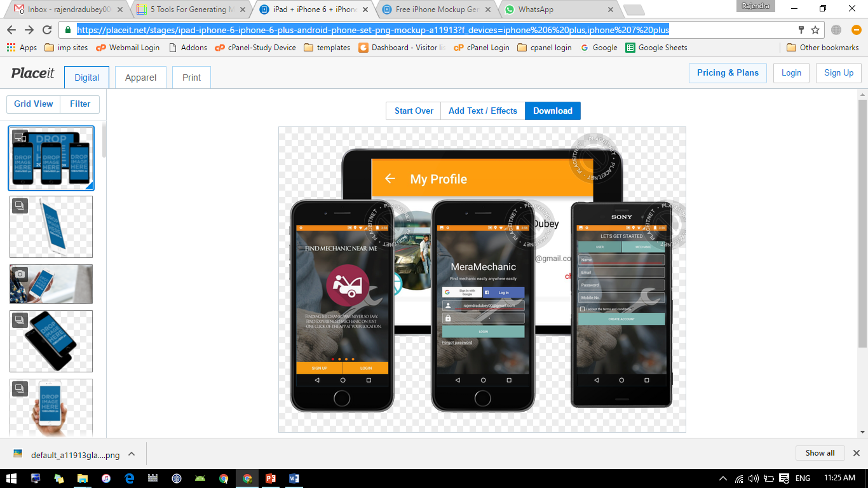The height and width of the screenshot is (488, 868).
Task: Open a new browser tab
Action: (x=634, y=10)
